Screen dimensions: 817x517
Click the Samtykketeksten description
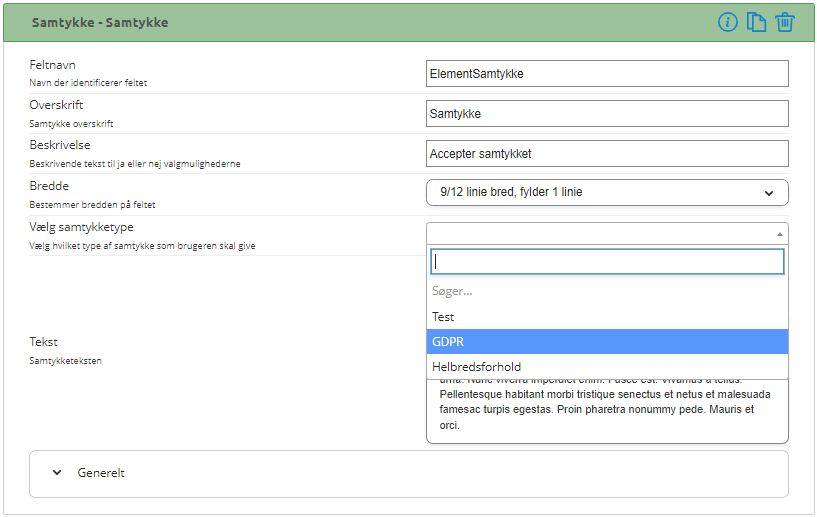tap(66, 361)
